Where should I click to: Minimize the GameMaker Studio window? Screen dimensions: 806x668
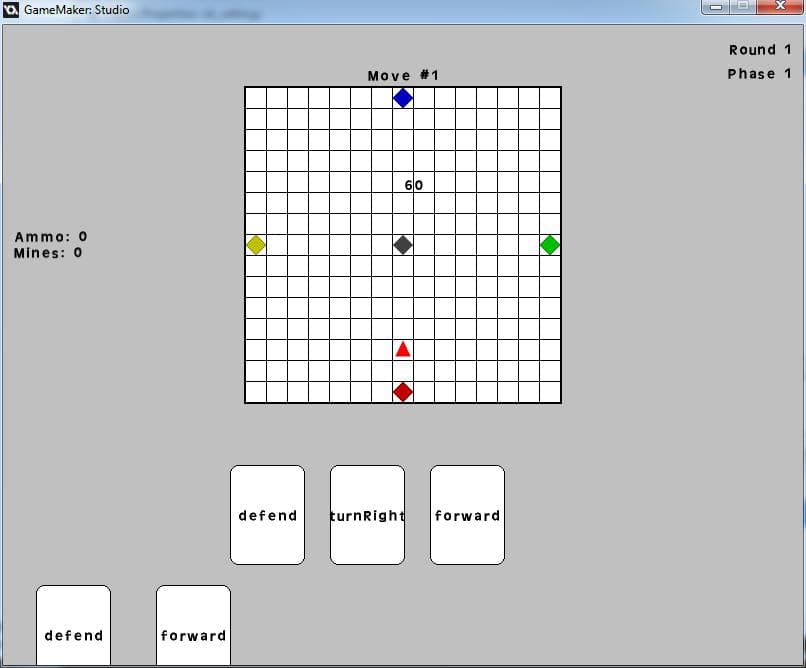pos(716,7)
